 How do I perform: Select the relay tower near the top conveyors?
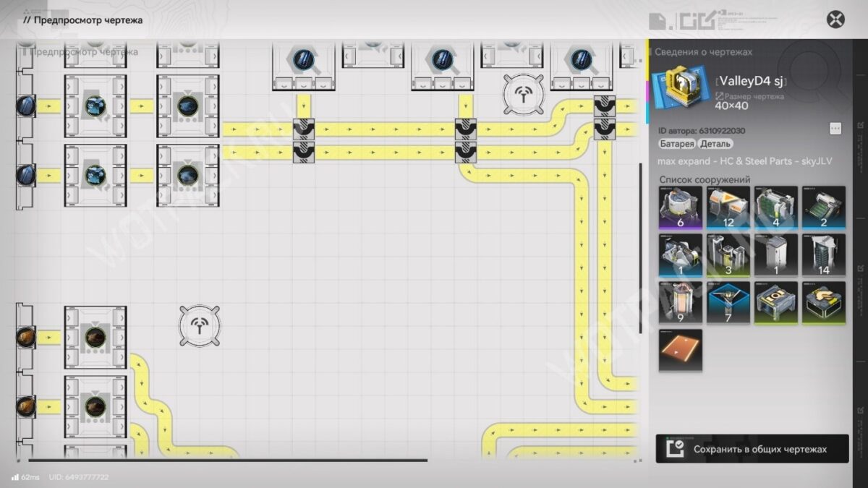coord(524,93)
